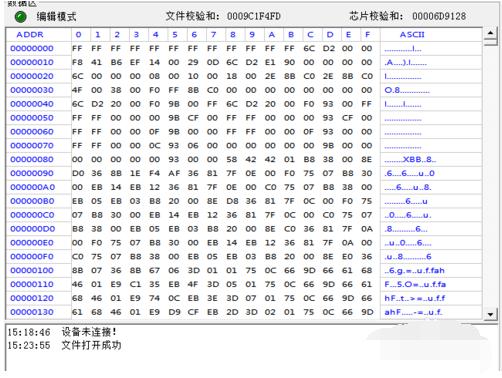Click the ASCII text XBB..8.. in row 00000080

tap(419, 159)
